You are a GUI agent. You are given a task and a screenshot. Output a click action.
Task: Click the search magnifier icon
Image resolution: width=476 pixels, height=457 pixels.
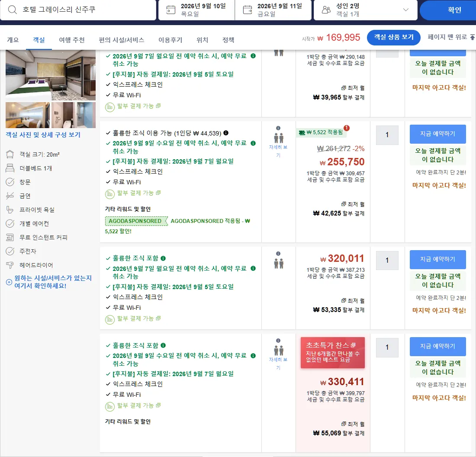pos(12,10)
